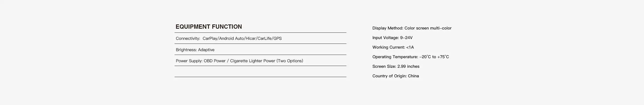Click the (Two Options) text
The height and width of the screenshot is (105, 644).
(290, 61)
